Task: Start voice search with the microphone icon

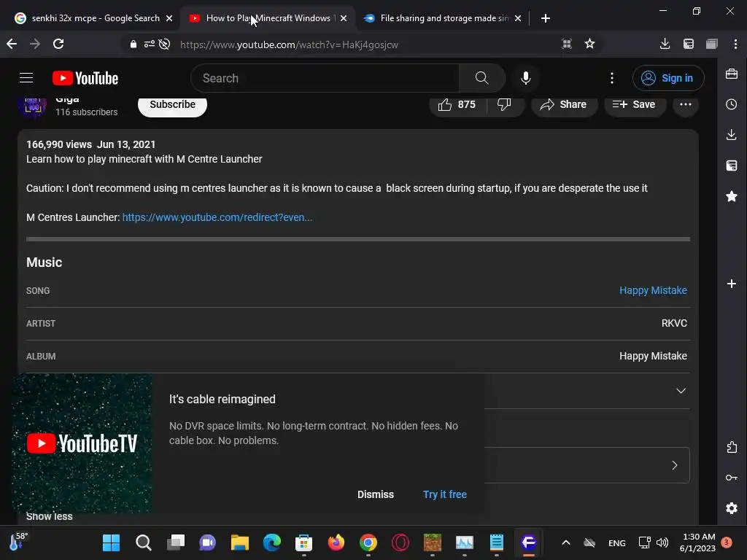Action: pos(525,78)
